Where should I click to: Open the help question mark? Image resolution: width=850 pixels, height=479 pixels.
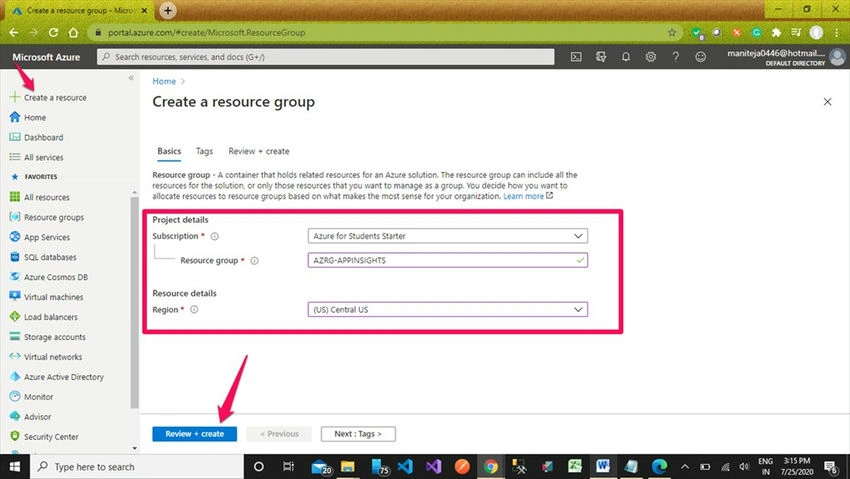(675, 57)
